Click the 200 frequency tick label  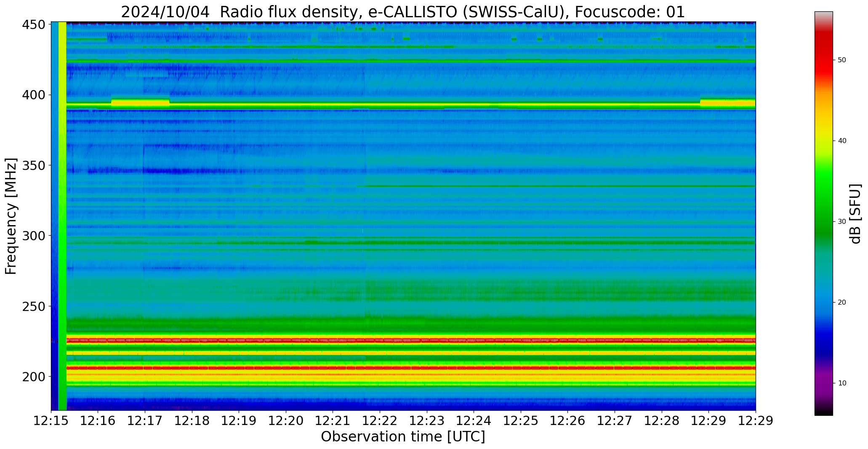pyautogui.click(x=33, y=377)
